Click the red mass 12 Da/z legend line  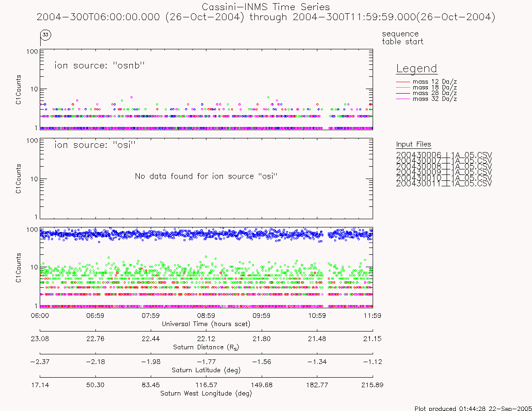(403, 82)
